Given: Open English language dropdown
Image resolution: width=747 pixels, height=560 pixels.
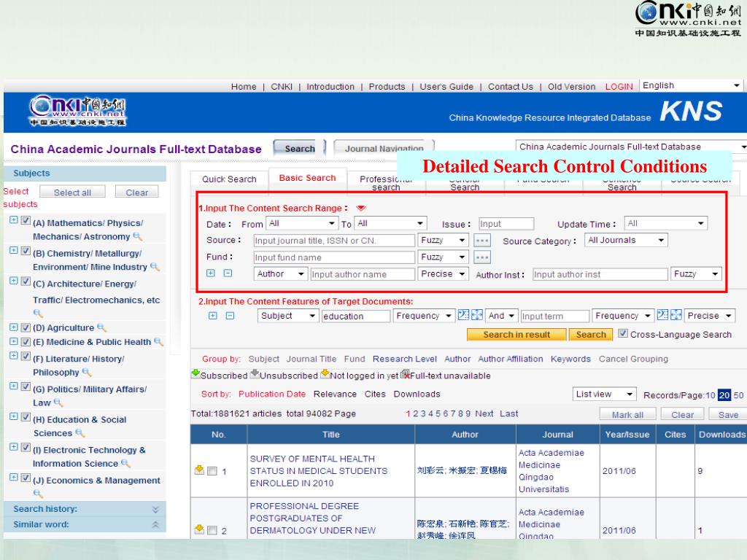Looking at the screenshot, I should pos(691,85).
